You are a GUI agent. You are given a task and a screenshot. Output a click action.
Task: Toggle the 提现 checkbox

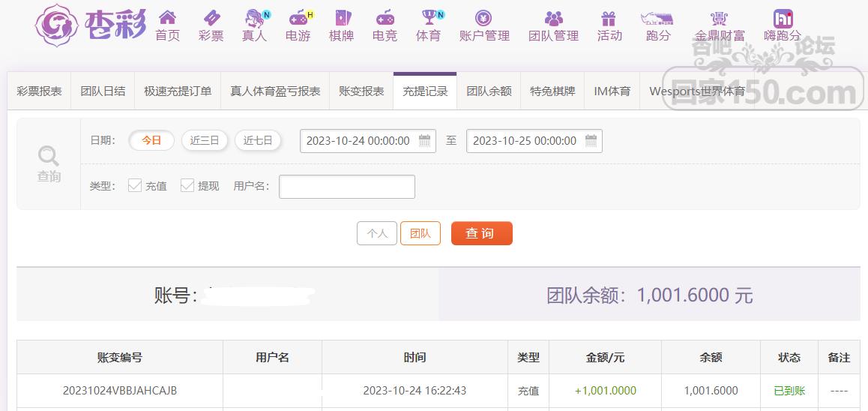click(187, 185)
